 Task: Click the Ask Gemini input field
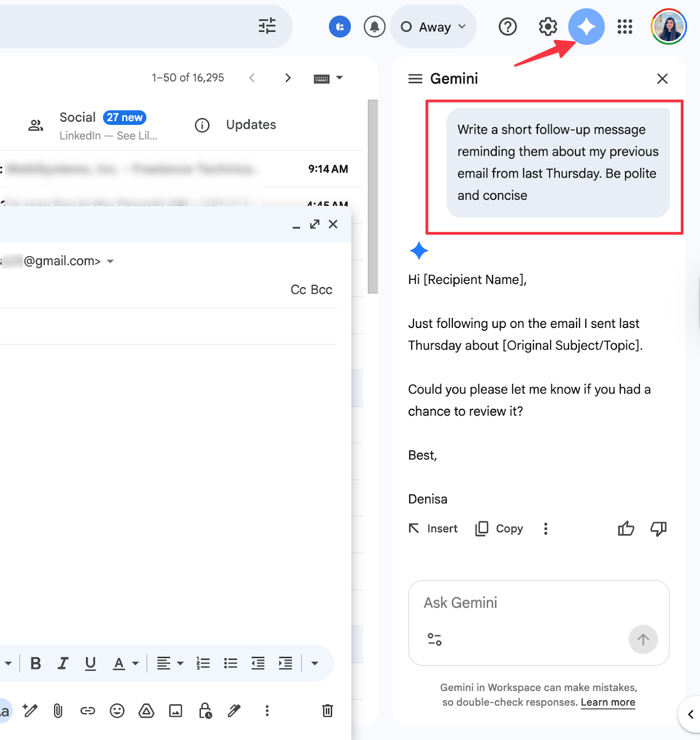pyautogui.click(x=539, y=603)
